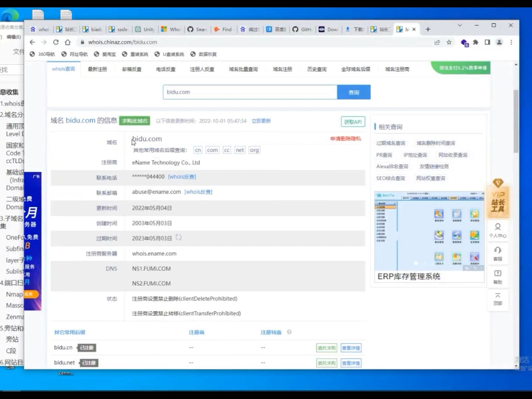The image size is (532, 399).
Task: Click the help icon beside 注册特惠
Action: [x=289, y=332]
